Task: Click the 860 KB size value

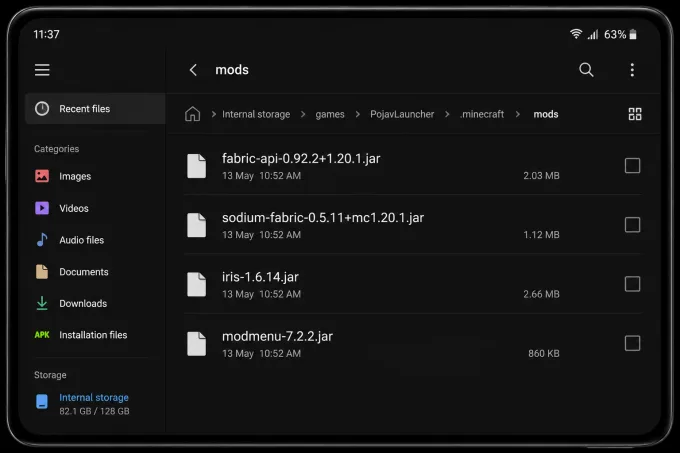Action: 543,353
